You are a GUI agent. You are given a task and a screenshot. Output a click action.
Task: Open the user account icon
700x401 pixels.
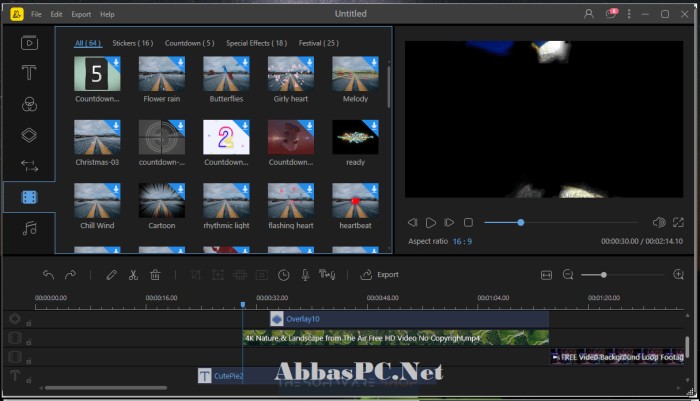pyautogui.click(x=589, y=14)
